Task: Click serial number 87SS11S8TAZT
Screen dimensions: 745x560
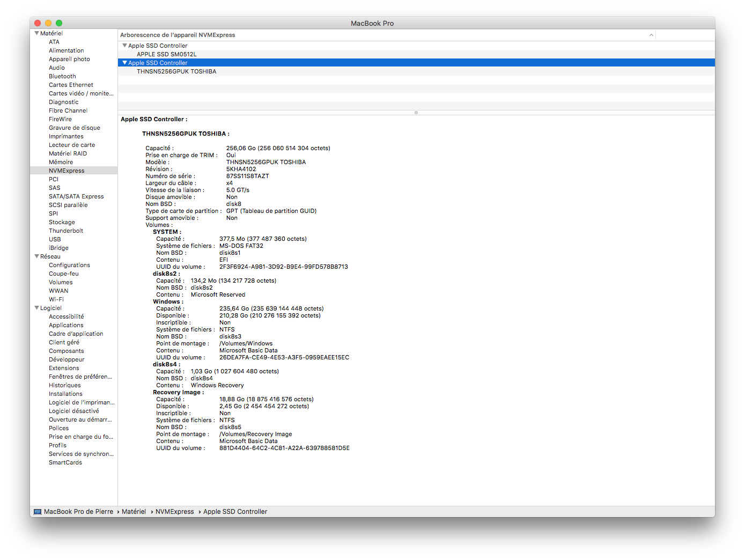Action: [x=247, y=176]
